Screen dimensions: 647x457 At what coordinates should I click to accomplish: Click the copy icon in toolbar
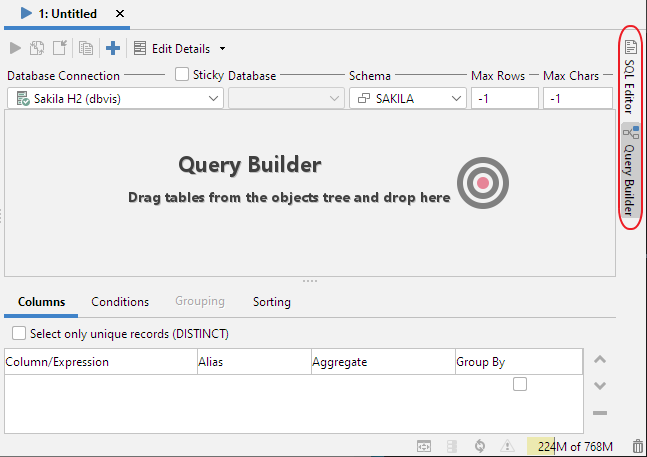click(86, 48)
